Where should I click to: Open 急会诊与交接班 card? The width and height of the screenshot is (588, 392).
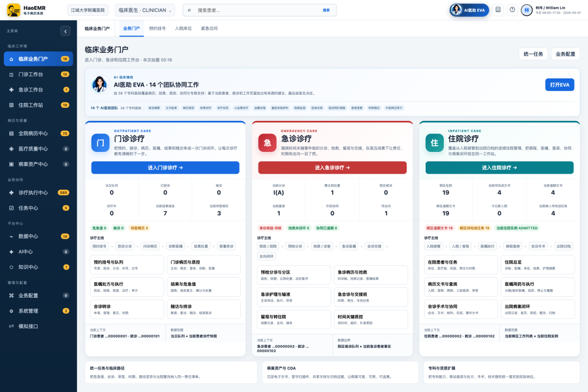(x=371, y=297)
